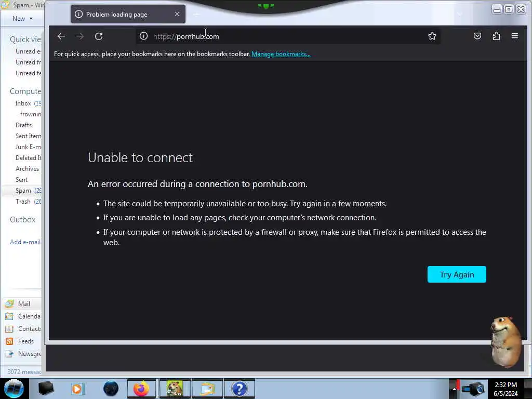The width and height of the screenshot is (532, 399).
Task: Click into the URL address field
Action: point(288,36)
